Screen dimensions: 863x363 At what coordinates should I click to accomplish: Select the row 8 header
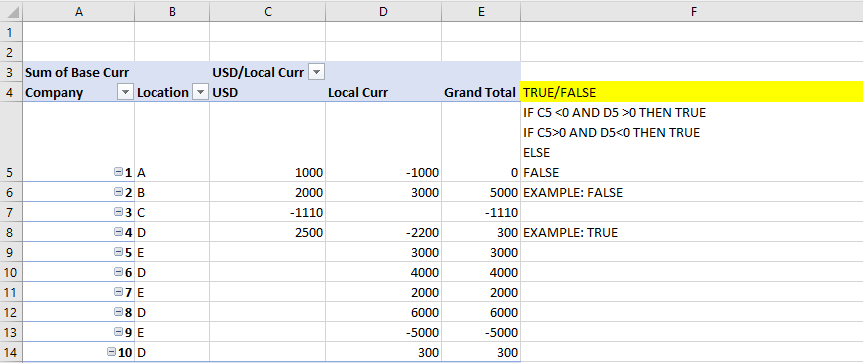11,232
